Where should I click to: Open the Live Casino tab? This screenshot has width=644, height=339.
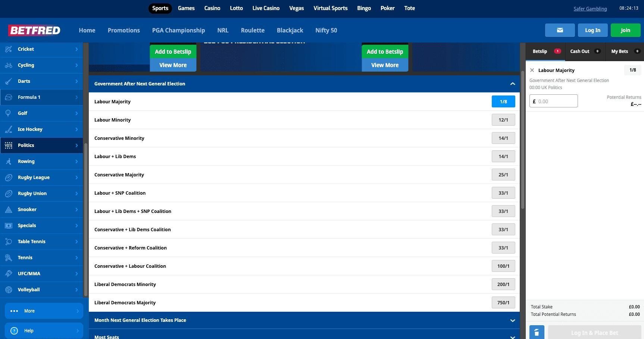[x=266, y=8]
